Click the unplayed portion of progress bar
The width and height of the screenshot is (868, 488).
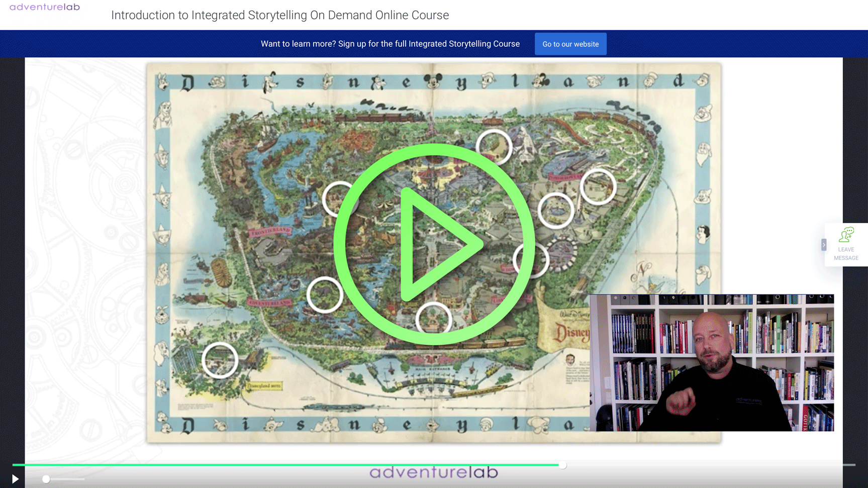(x=711, y=465)
